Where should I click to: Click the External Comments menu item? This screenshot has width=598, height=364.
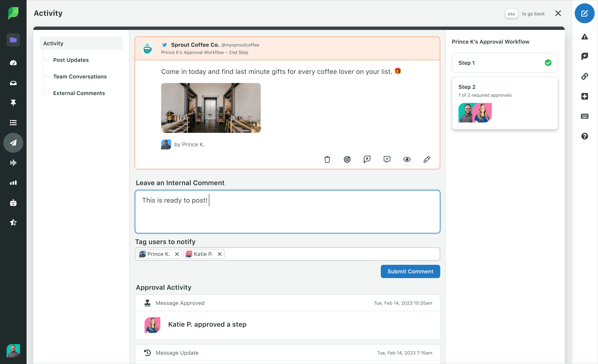click(79, 93)
